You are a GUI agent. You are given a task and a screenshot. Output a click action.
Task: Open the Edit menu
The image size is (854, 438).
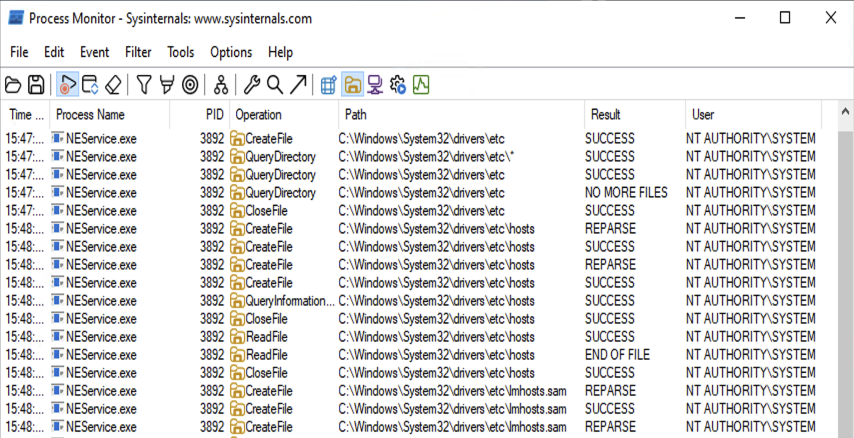(x=54, y=52)
